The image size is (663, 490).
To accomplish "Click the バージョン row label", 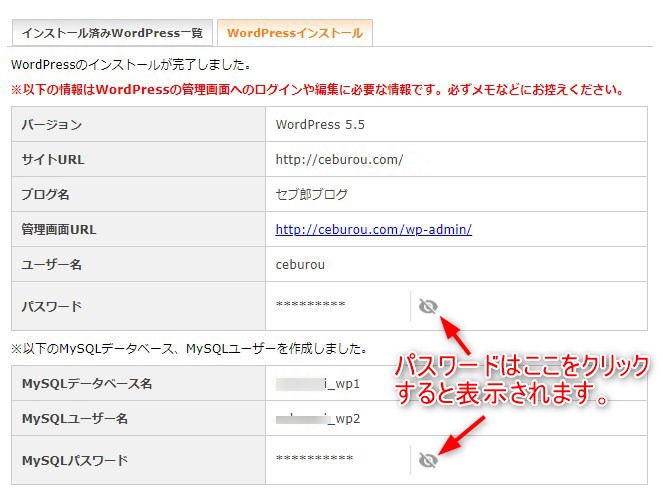I will pyautogui.click(x=52, y=124).
